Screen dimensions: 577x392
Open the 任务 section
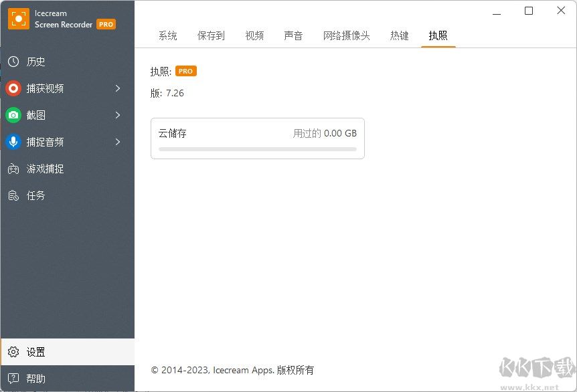(x=68, y=195)
